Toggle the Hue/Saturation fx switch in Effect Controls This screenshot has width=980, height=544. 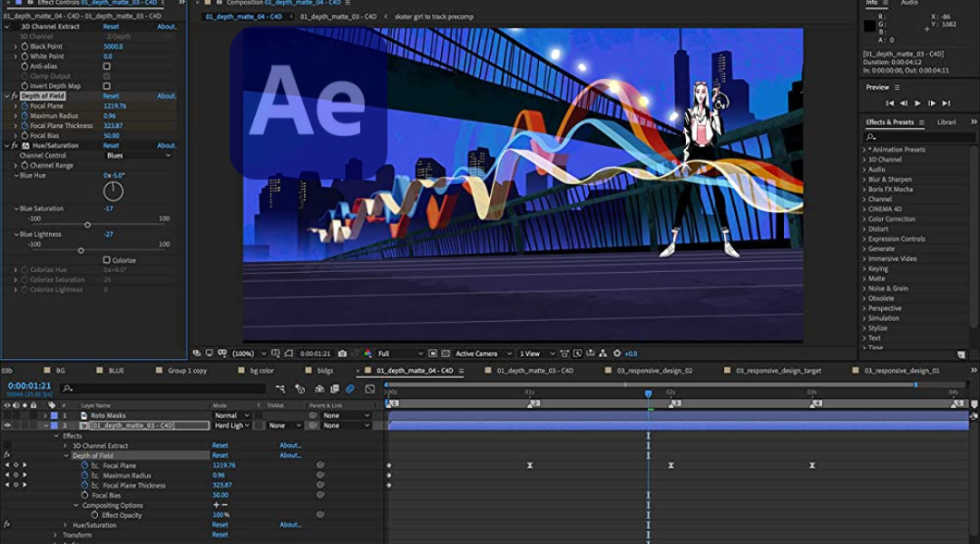[x=15, y=146]
